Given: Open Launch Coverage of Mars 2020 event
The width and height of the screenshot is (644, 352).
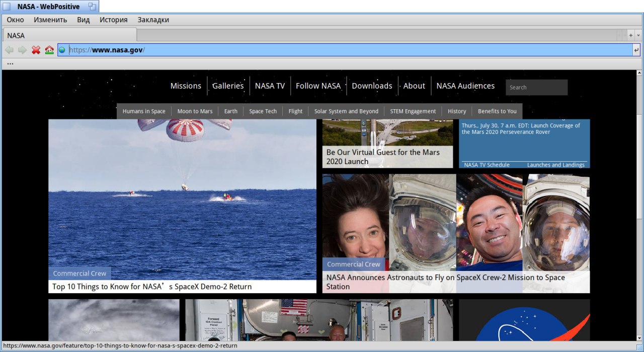Looking at the screenshot, I should (521, 129).
